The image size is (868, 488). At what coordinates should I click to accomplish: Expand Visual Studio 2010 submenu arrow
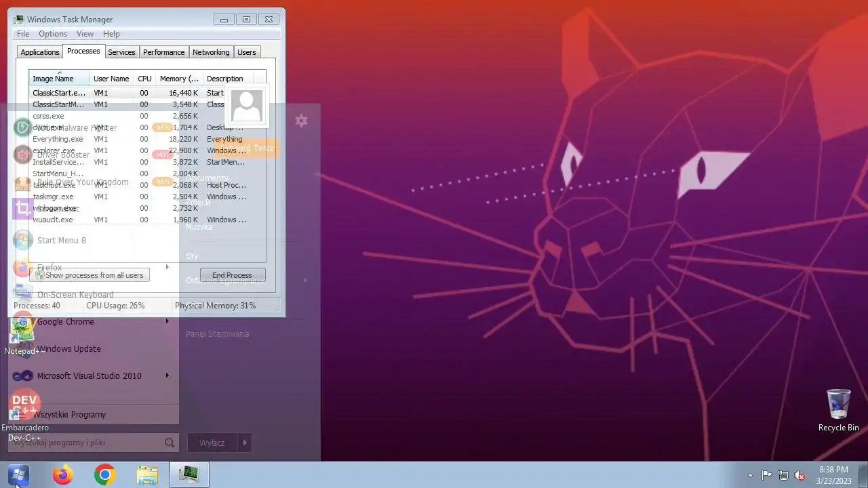167,375
